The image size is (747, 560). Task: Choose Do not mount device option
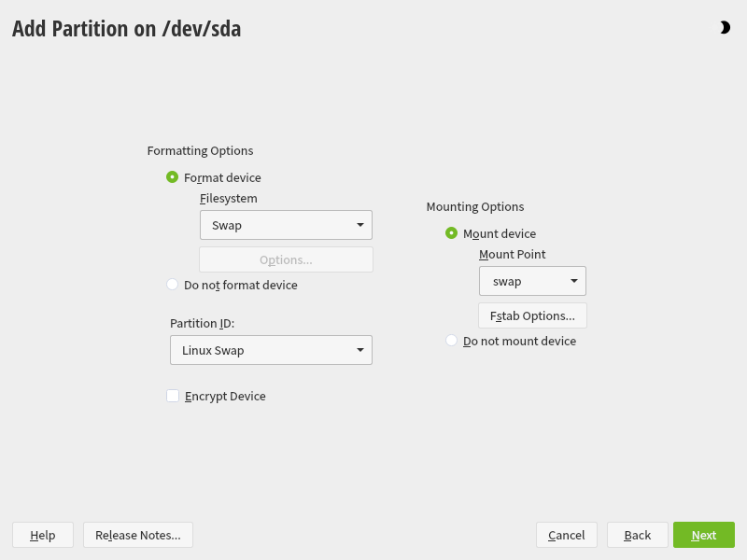point(452,341)
